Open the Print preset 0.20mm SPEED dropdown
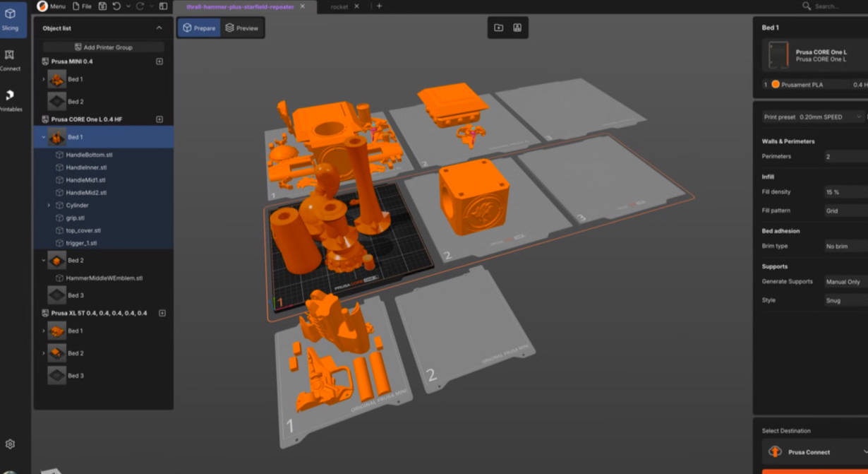Screen dimensions: 868x474 click(814, 117)
